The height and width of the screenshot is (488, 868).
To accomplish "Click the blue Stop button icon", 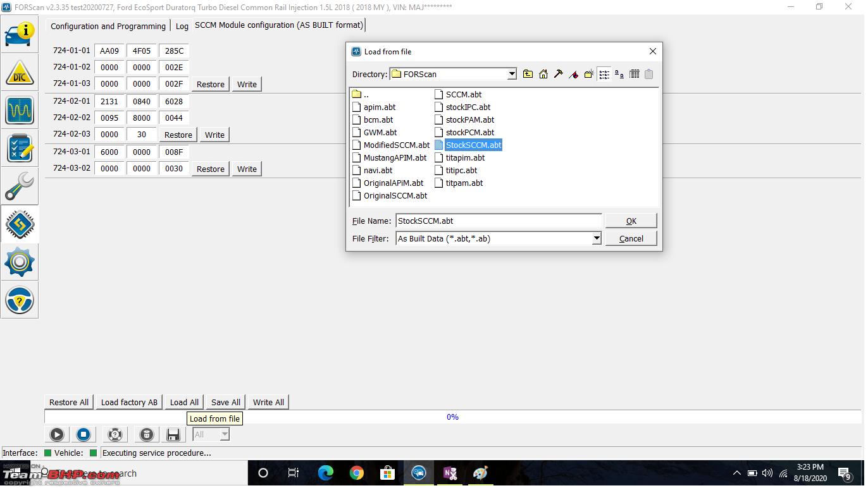I will pyautogui.click(x=83, y=435).
